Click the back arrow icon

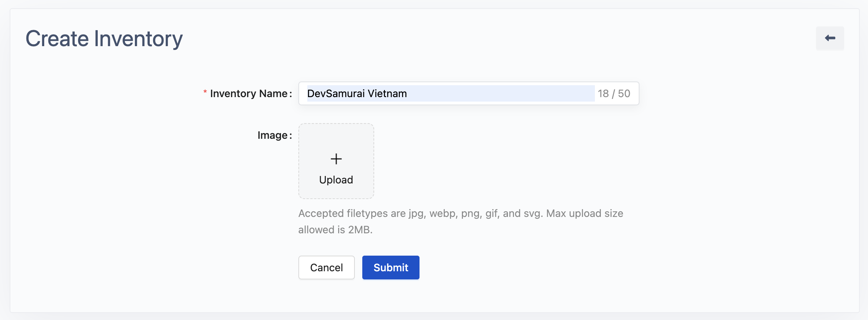(x=830, y=38)
